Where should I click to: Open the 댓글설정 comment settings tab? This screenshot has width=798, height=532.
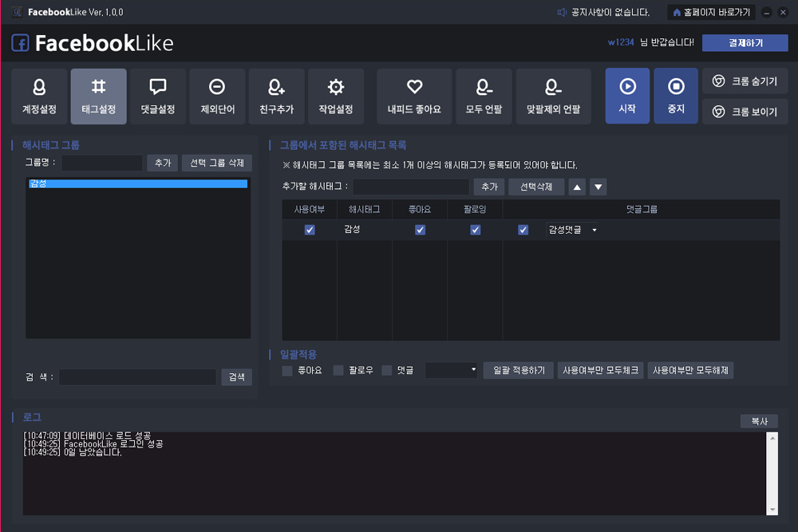158,97
